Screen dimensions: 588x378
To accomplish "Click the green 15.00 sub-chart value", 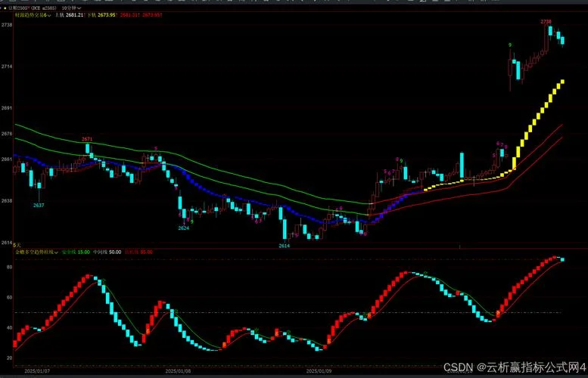I will [x=84, y=252].
